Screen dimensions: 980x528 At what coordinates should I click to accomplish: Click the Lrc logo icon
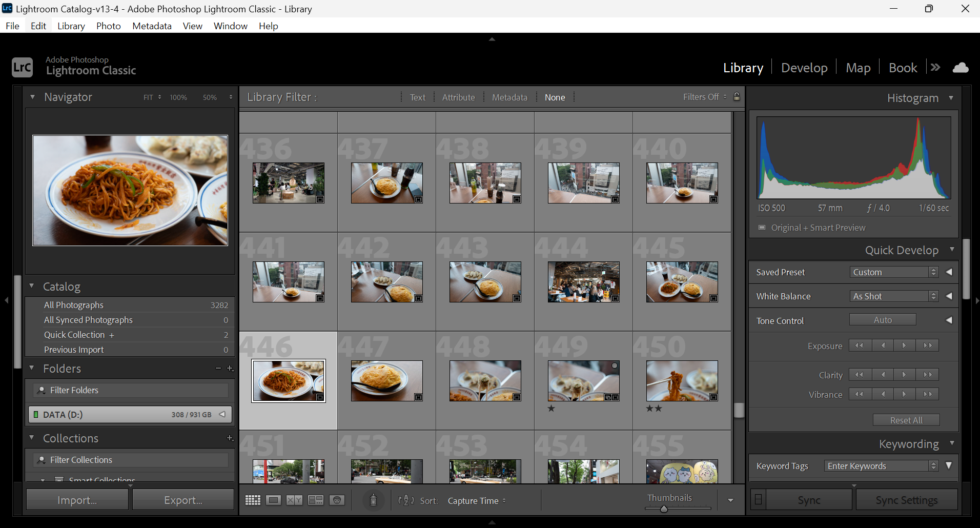click(x=23, y=67)
